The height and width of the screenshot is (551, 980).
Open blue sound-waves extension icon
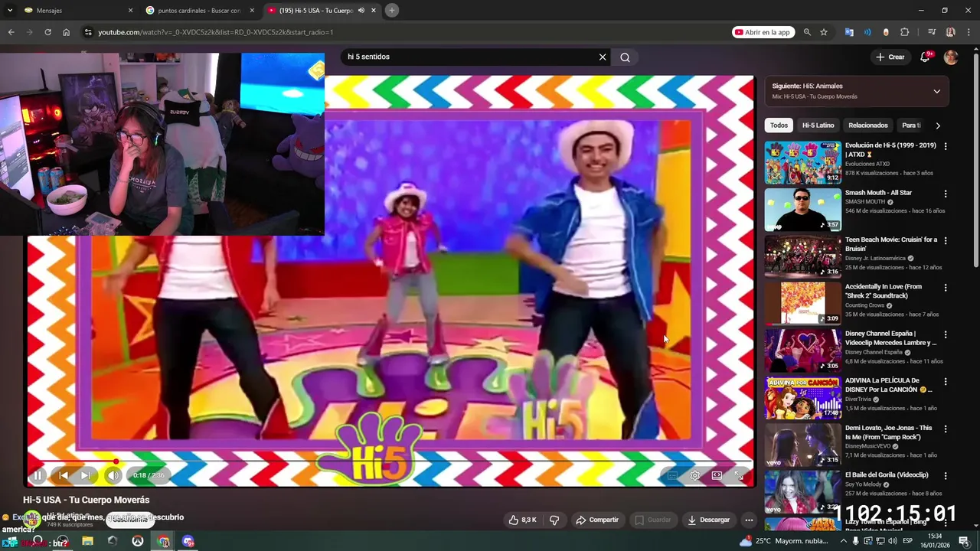[x=867, y=32]
